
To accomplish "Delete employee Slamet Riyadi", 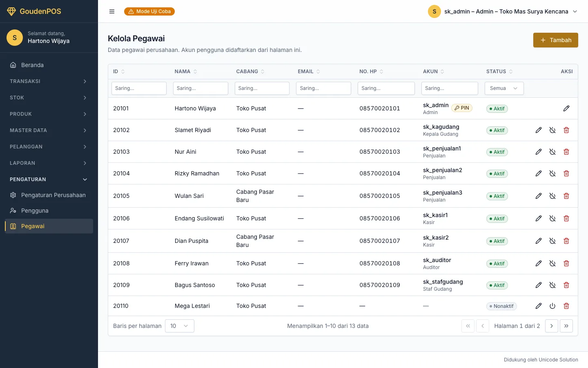I will tap(566, 130).
